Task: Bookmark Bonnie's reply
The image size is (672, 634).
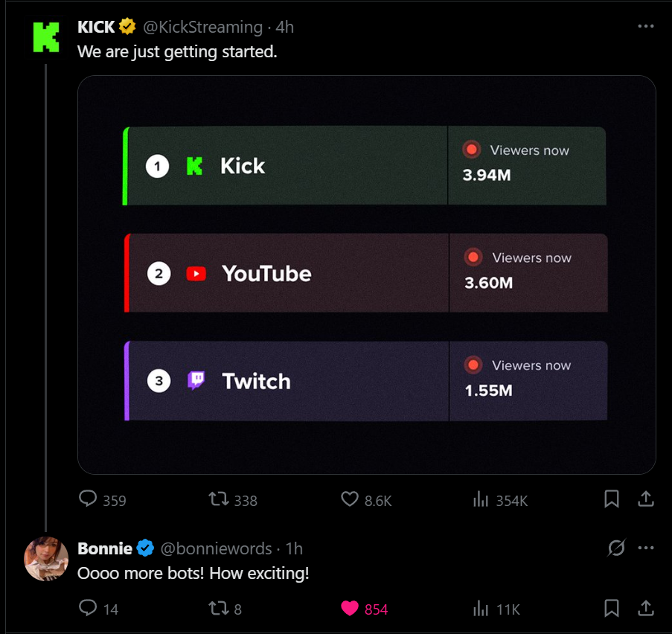Action: pos(612,608)
